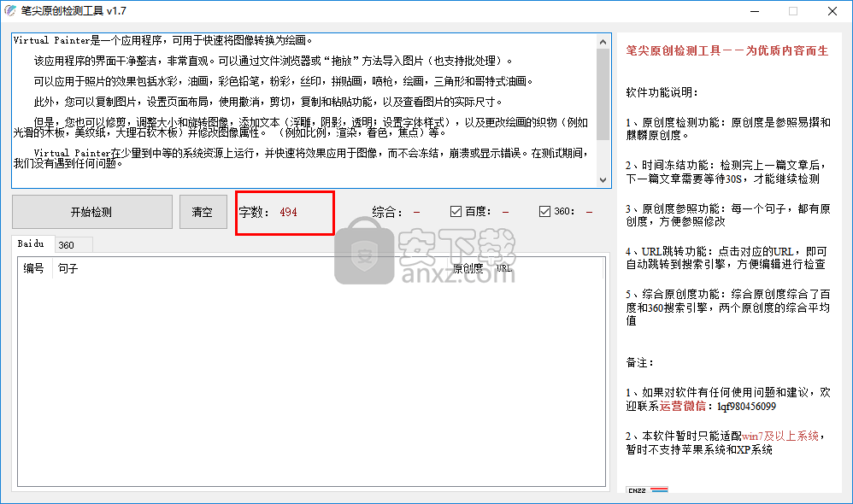Viewport: 853px width, 504px height.
Task: Switch to the Baidu tab
Action: (32, 244)
